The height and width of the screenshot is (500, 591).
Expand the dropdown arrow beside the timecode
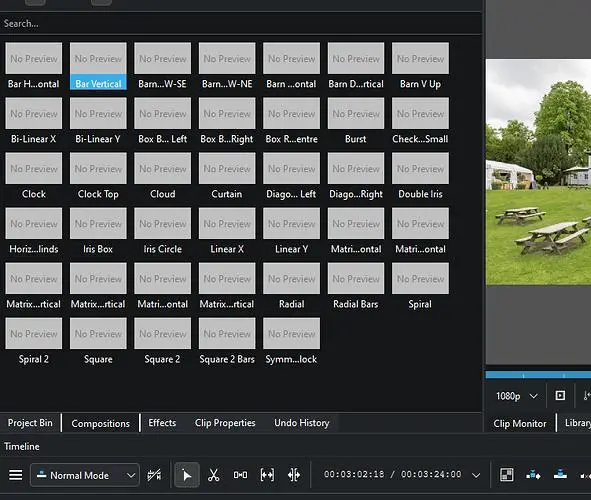(x=476, y=475)
